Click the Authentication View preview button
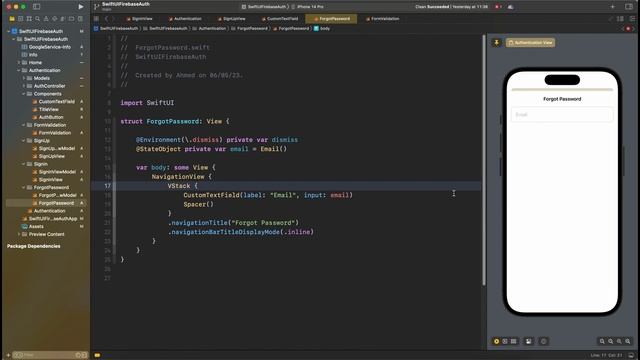Viewport: 640px width, 360px height. [530, 42]
